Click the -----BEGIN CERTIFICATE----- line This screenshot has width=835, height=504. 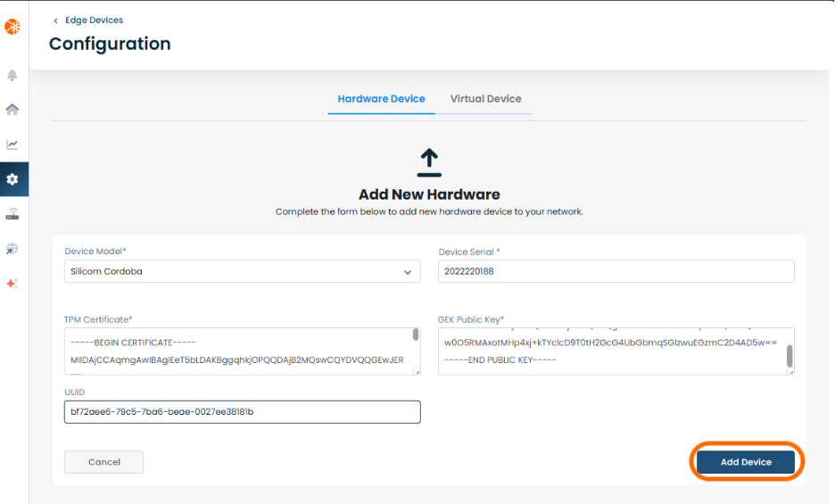point(133,343)
